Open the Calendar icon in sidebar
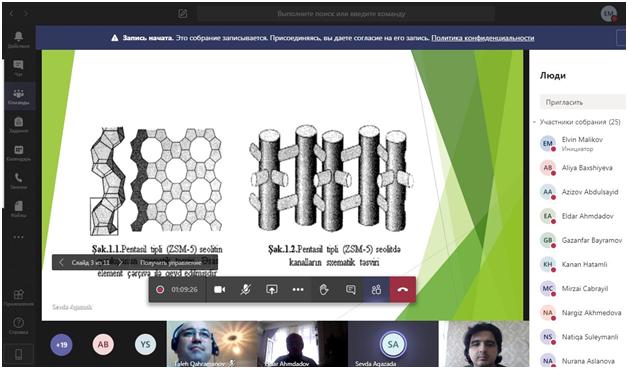Screen dimensions: 628x369 [x=18, y=153]
